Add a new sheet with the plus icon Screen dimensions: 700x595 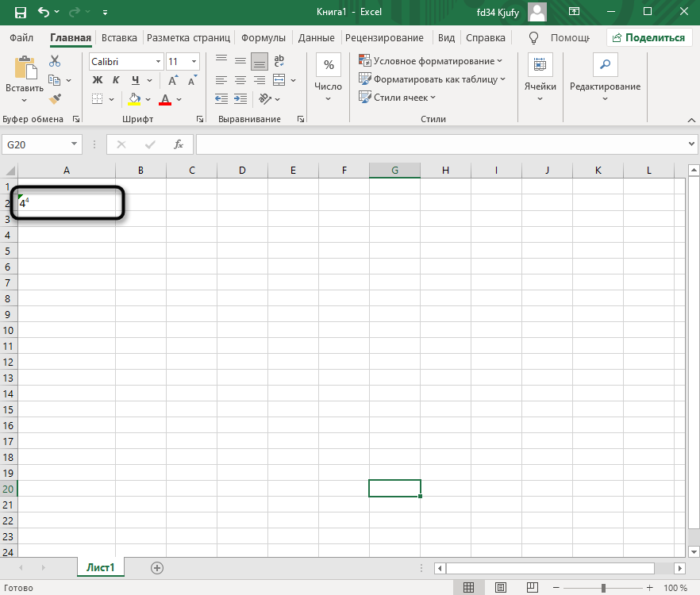(x=157, y=567)
